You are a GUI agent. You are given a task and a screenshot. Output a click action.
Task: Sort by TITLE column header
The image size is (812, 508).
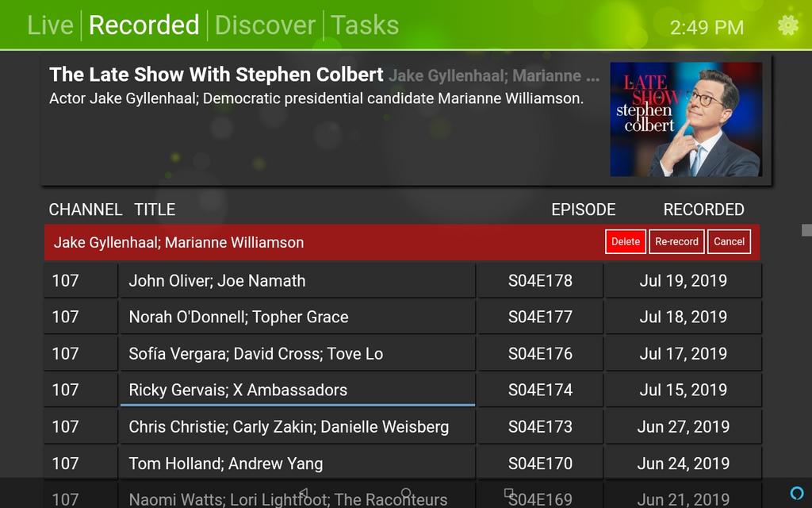coord(155,210)
